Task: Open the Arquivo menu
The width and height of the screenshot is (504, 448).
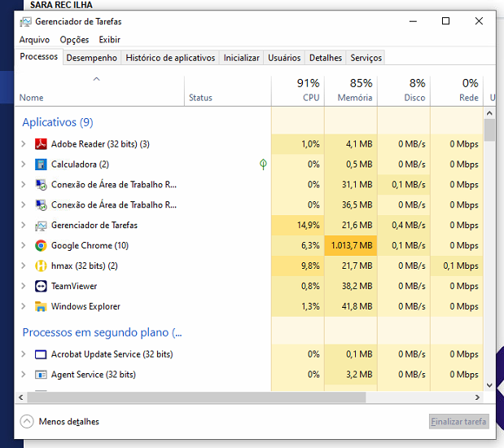Action: (34, 39)
